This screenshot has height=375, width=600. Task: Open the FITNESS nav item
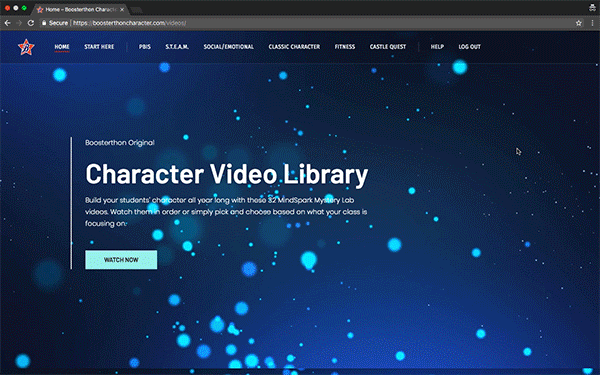click(345, 47)
